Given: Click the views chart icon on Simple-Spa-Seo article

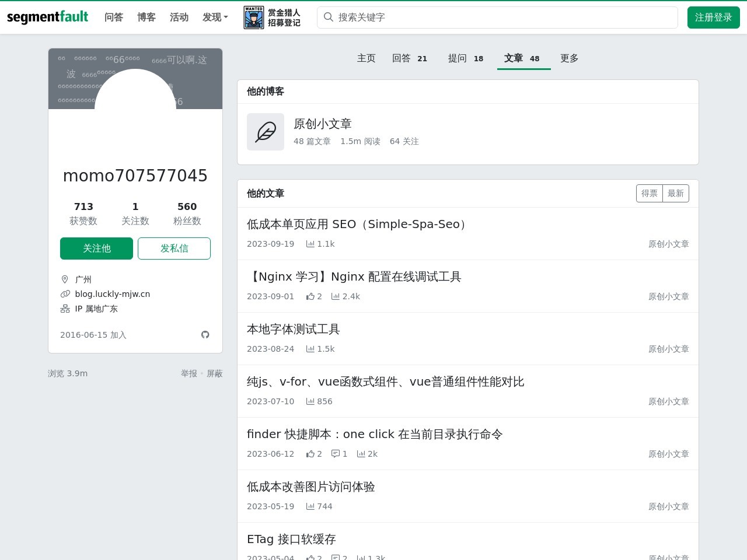Looking at the screenshot, I should pyautogui.click(x=310, y=244).
